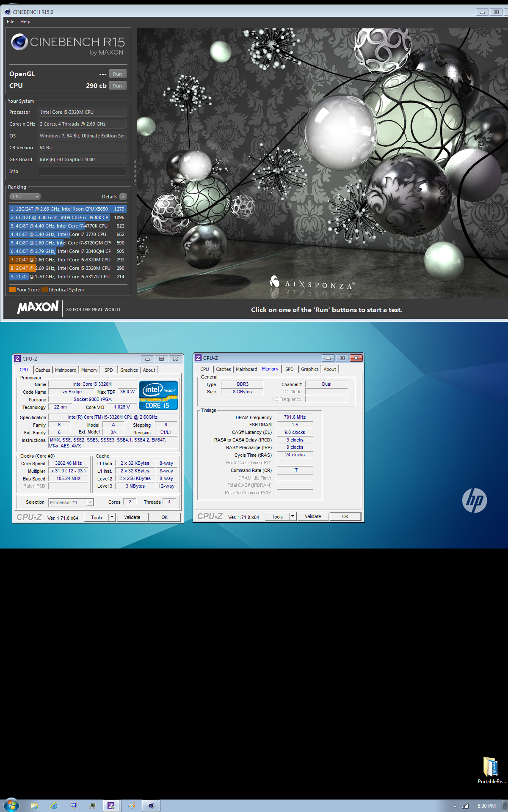Click the HP logo on desktop

point(474,501)
